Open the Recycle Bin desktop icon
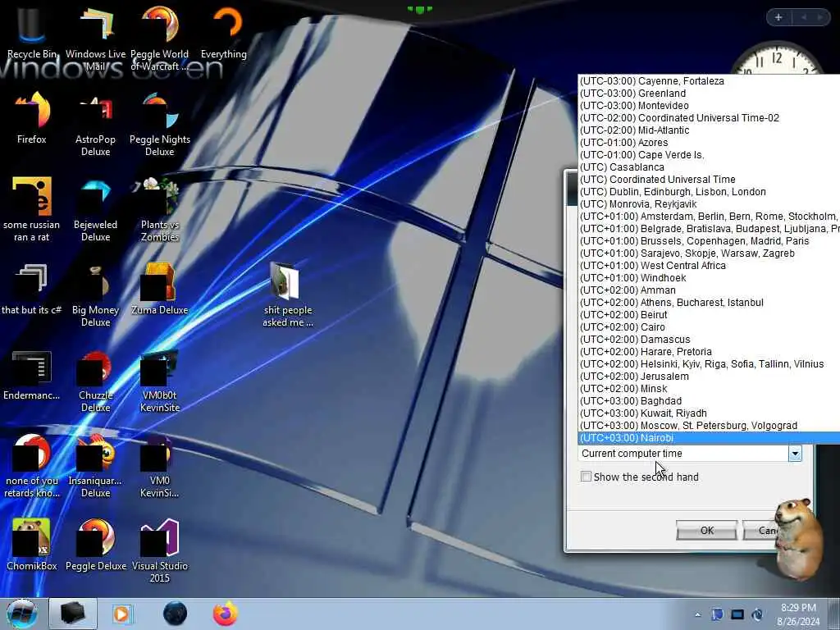This screenshot has height=630, width=840. [32, 32]
